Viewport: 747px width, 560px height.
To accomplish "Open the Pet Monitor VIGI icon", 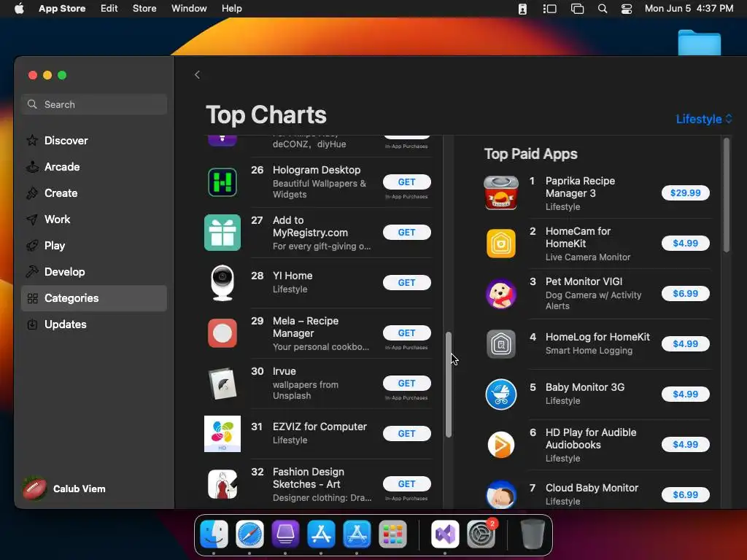I will tap(500, 294).
